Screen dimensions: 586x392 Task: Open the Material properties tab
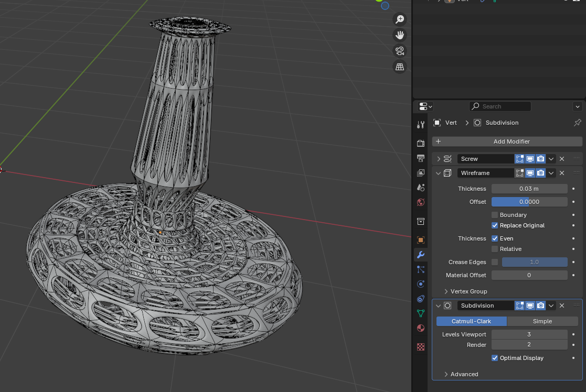point(421,328)
